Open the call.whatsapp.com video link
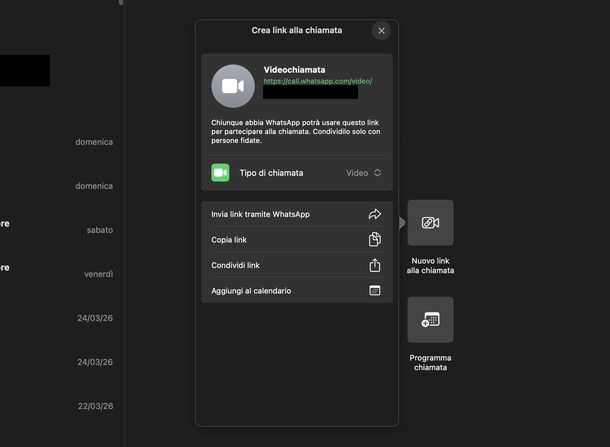 point(318,81)
